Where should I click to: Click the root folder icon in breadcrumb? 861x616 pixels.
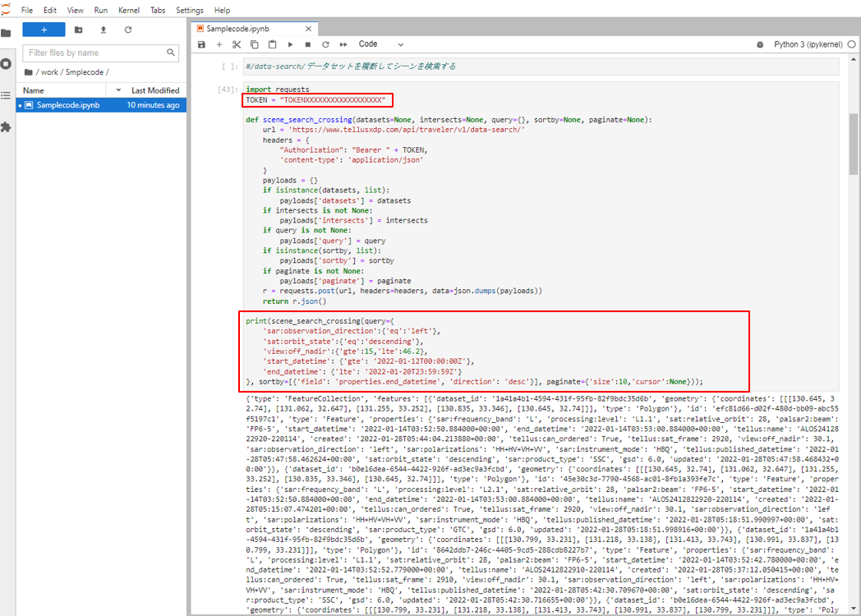click(29, 72)
